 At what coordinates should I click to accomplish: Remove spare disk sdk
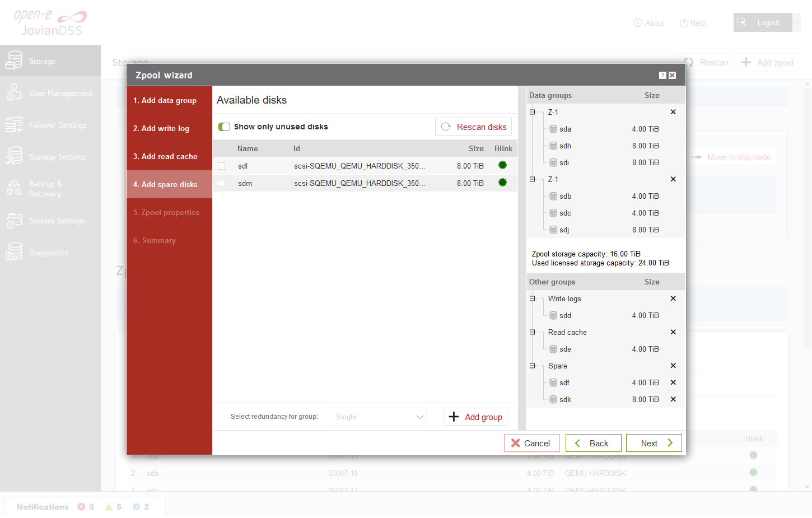click(673, 399)
